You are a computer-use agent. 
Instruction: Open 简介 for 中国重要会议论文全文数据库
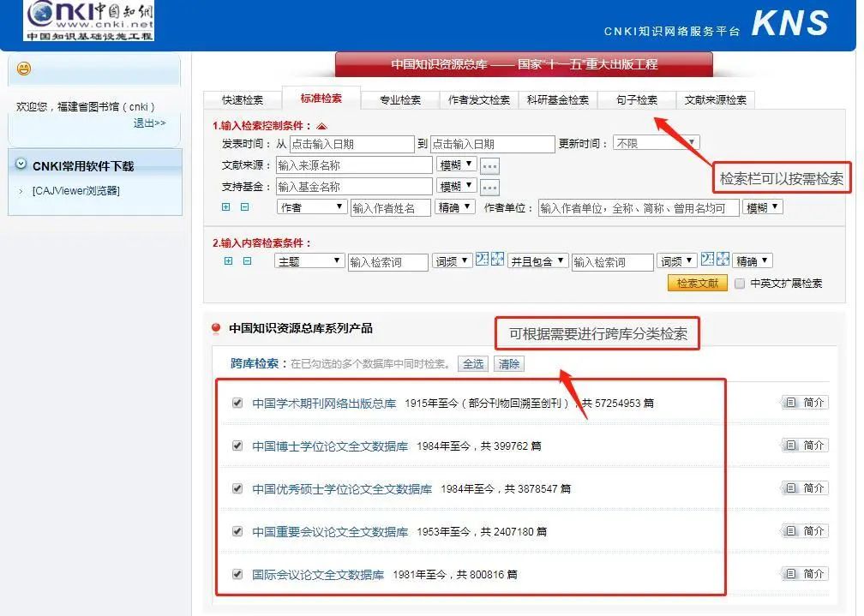click(x=805, y=531)
